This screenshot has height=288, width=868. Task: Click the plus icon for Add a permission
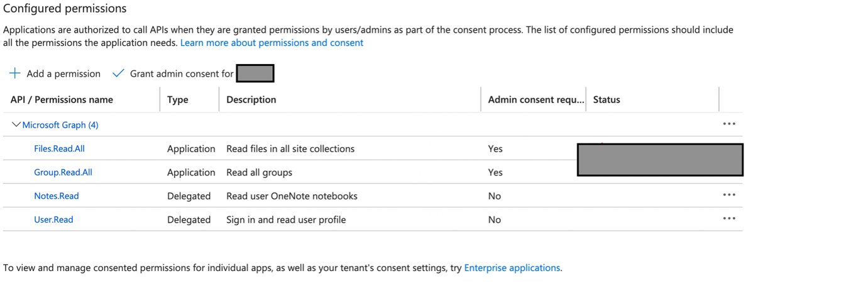14,74
